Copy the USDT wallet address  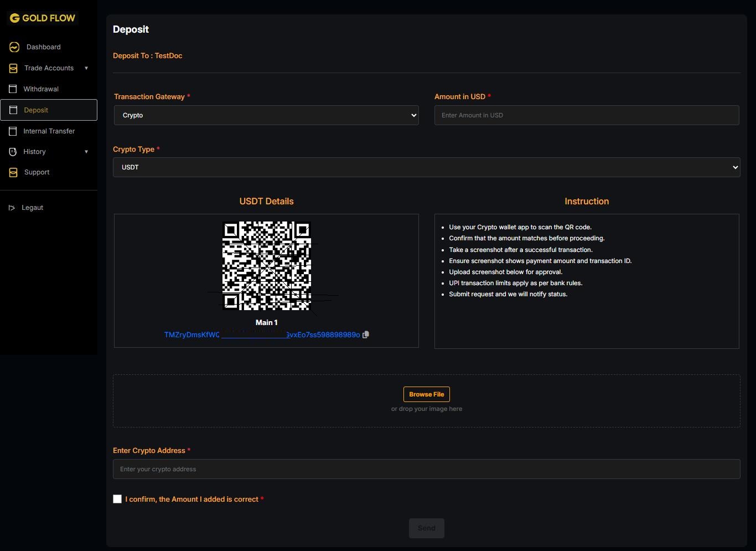tap(365, 334)
